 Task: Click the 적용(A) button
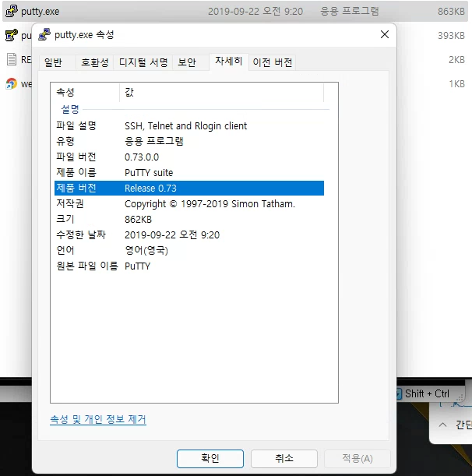[358, 458]
